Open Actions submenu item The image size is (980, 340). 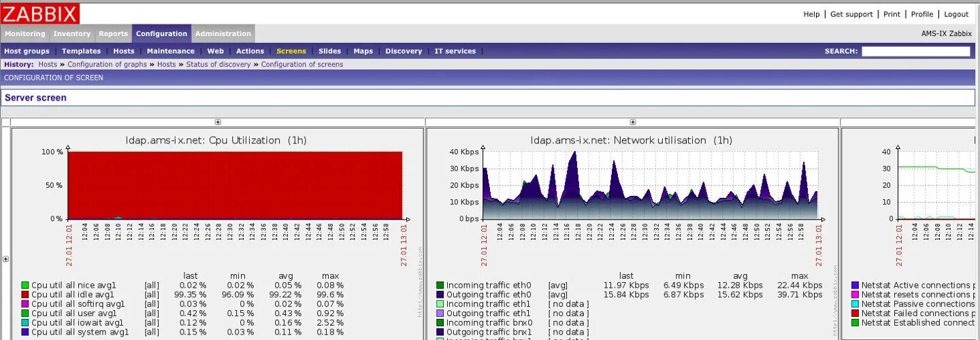(250, 51)
